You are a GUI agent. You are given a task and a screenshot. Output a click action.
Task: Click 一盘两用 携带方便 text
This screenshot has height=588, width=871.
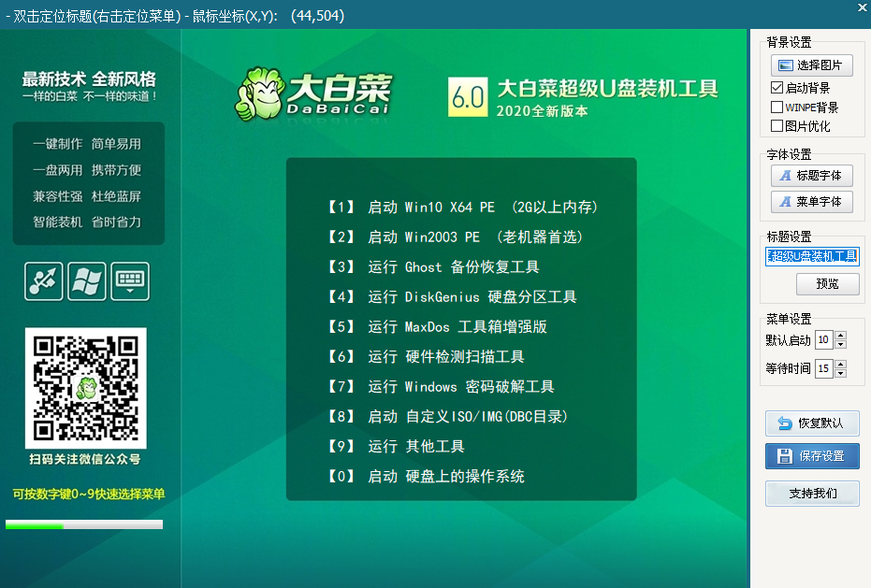pos(87,170)
